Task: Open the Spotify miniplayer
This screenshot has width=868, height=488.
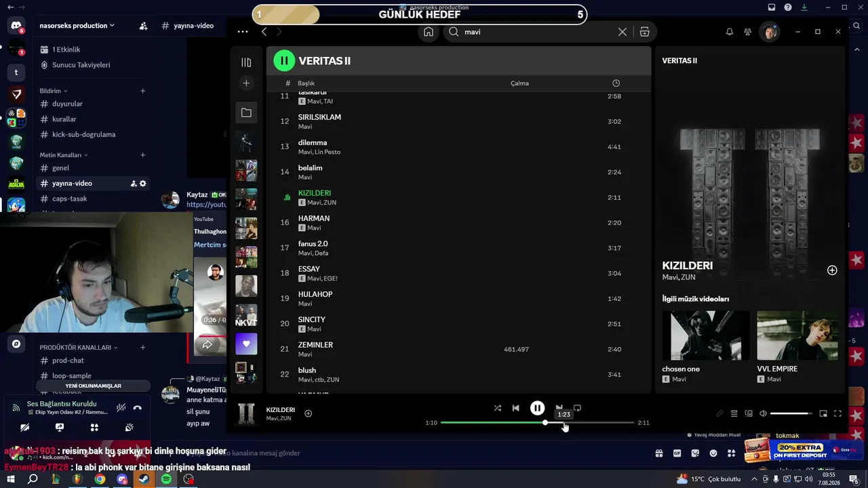Action: coord(823,413)
